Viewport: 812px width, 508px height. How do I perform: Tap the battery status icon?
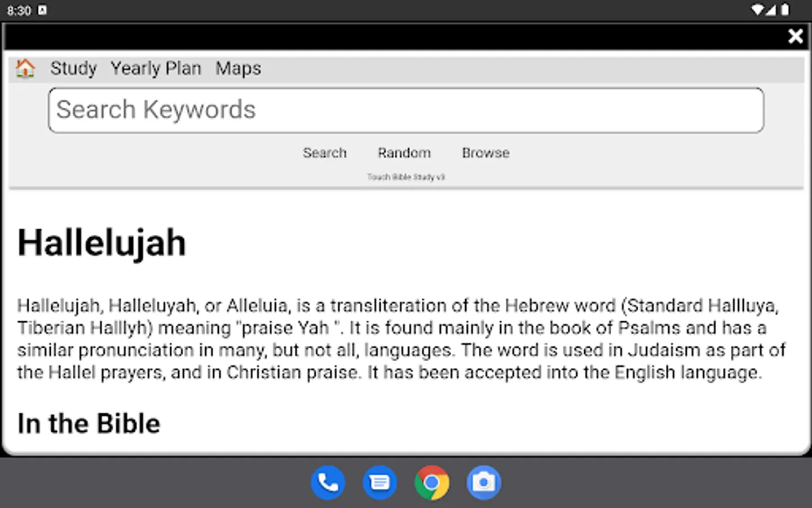[785, 10]
